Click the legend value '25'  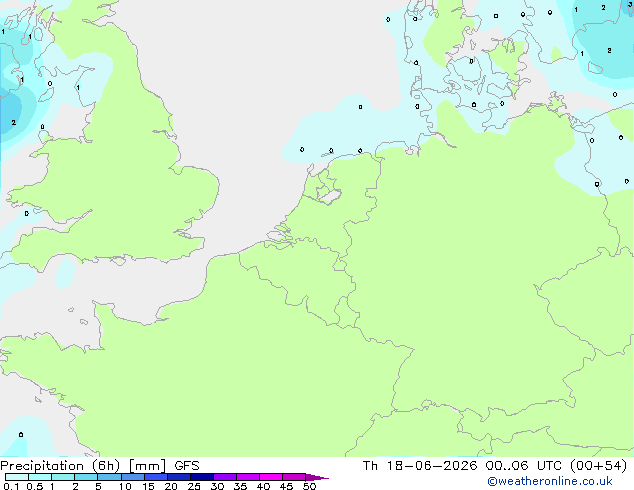coord(194,486)
